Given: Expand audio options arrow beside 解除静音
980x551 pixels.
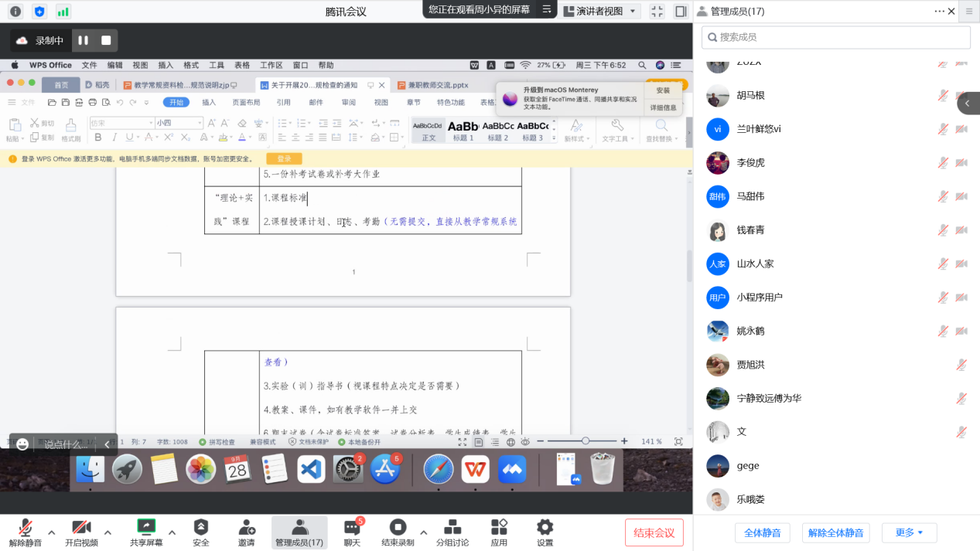Looking at the screenshot, I should pyautogui.click(x=52, y=532).
